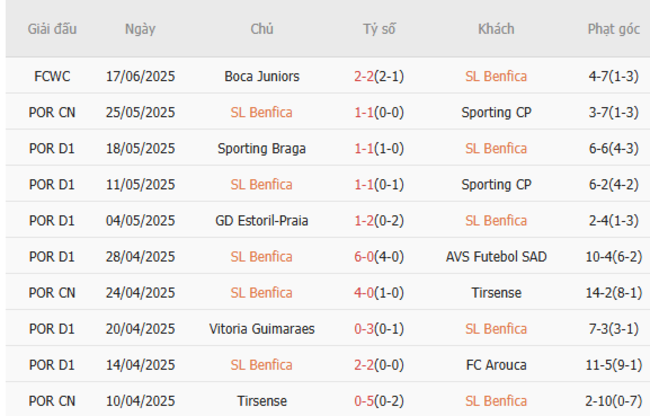The height and width of the screenshot is (416, 650).
Task: Click the 6-0 score link
Action: [364, 257]
